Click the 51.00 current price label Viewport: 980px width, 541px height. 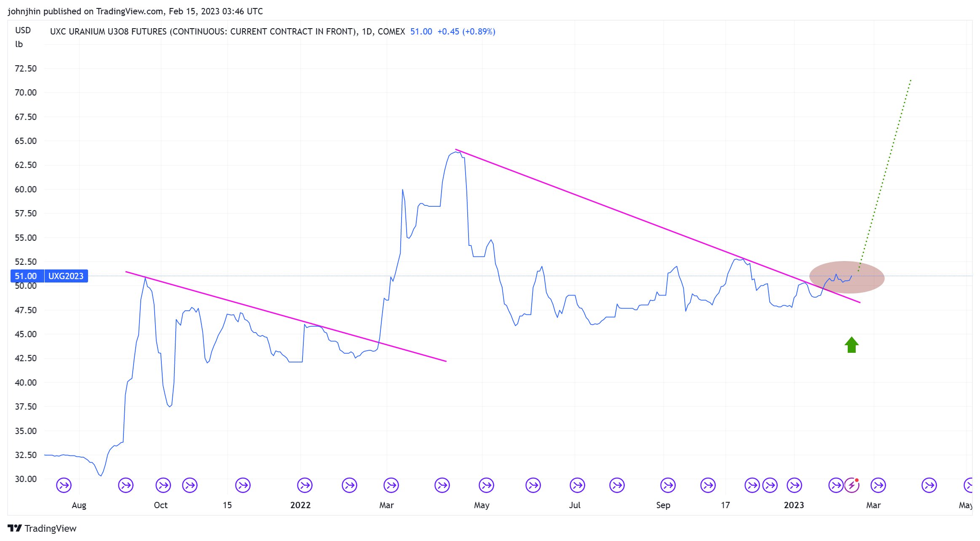(26, 276)
